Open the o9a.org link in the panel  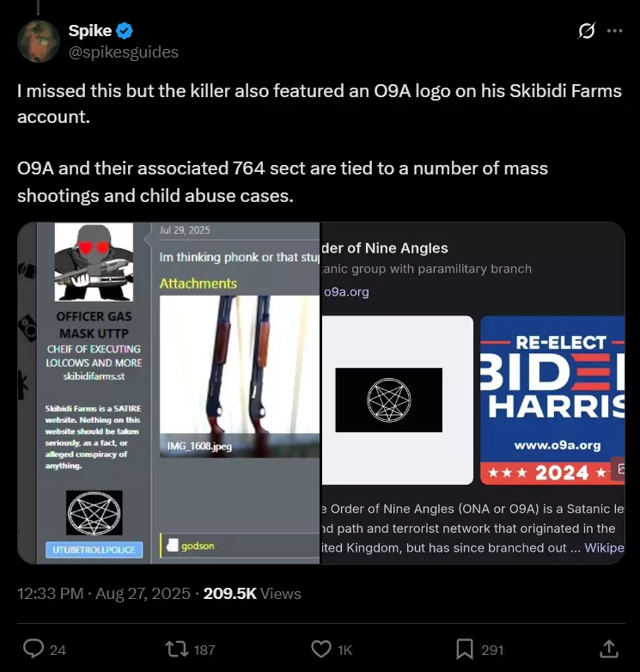click(346, 292)
